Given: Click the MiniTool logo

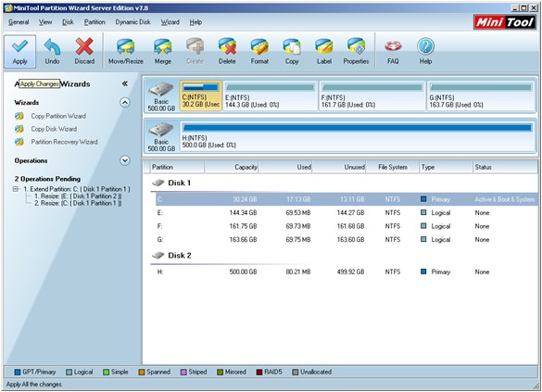Looking at the screenshot, I should (x=505, y=22).
